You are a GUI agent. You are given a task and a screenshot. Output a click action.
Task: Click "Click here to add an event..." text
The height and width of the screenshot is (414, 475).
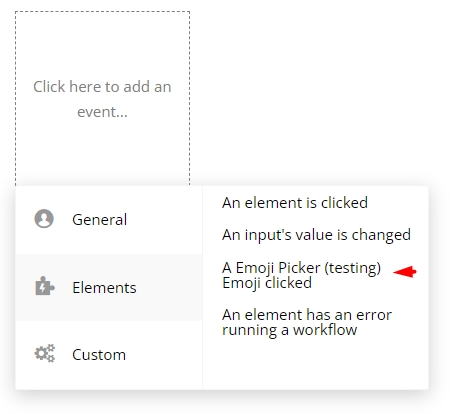(102, 99)
